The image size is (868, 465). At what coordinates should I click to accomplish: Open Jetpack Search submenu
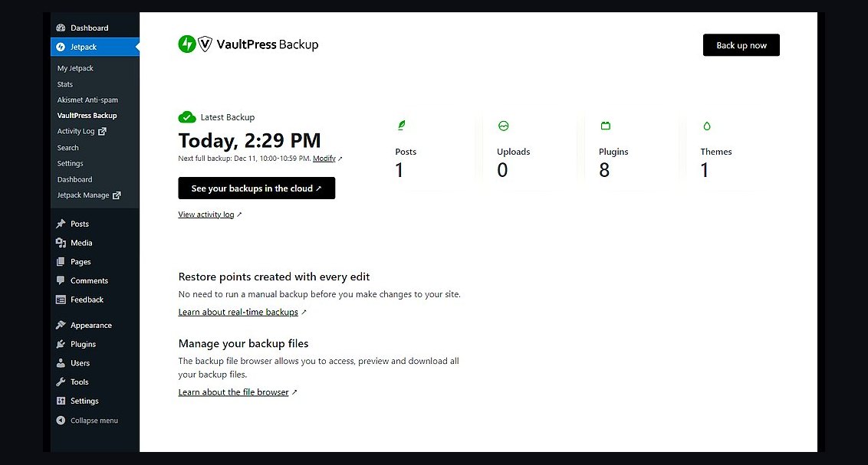point(68,148)
